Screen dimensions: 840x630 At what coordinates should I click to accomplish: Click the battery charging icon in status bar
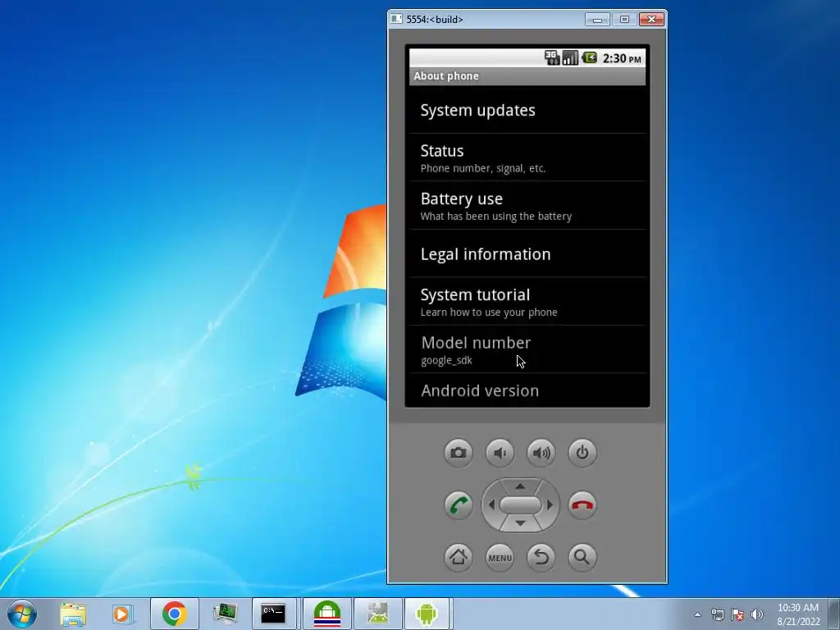coord(589,58)
